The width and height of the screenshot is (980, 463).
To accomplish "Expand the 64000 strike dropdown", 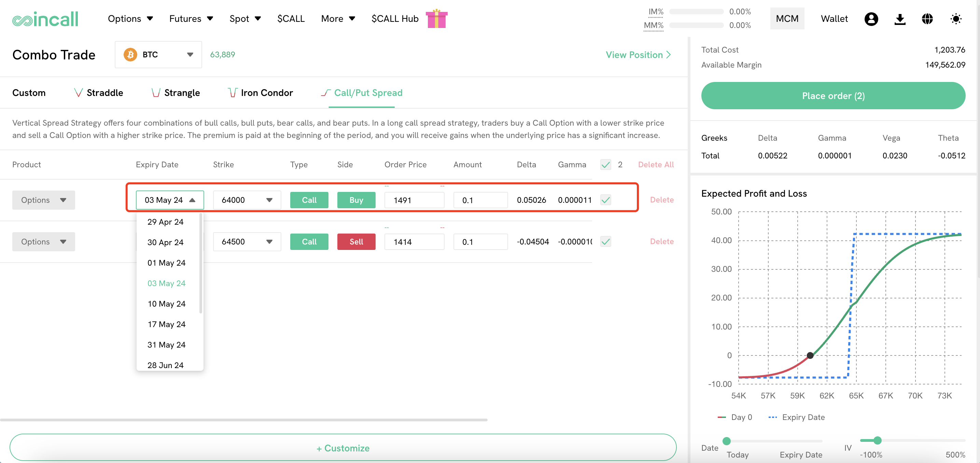I will click(x=247, y=200).
